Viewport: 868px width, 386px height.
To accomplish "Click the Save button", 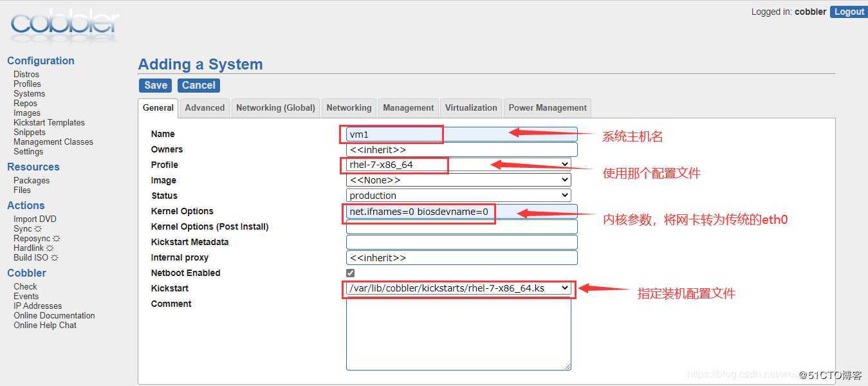I will [156, 86].
